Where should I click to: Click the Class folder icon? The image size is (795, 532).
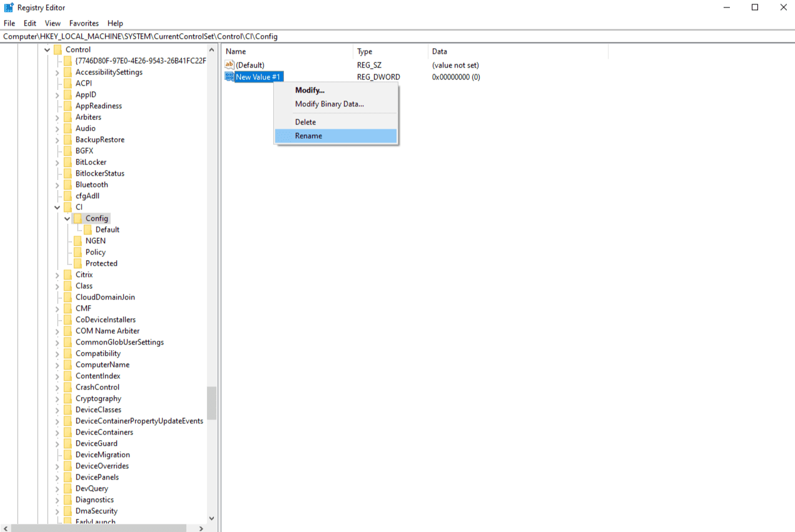(68, 286)
